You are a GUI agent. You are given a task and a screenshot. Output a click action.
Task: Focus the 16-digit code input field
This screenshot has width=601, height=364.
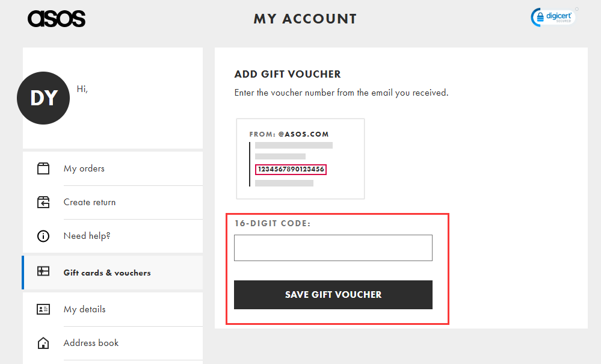click(x=333, y=248)
